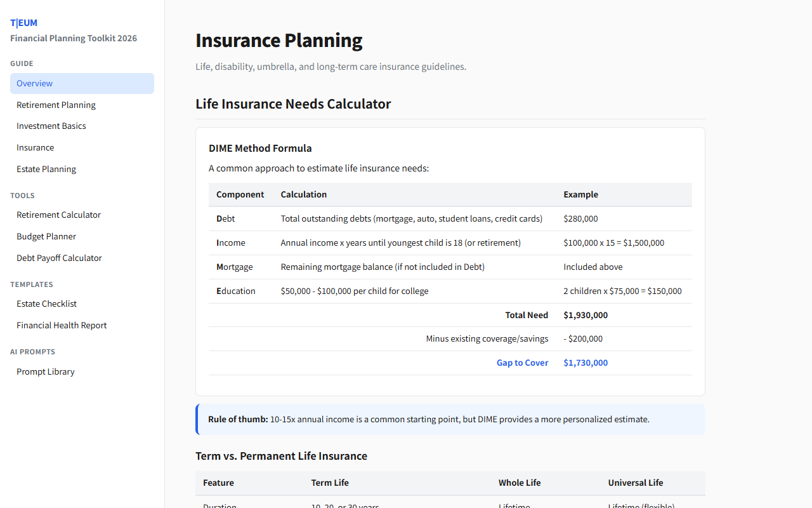Open the Debt Payoff Calculator

click(x=59, y=258)
